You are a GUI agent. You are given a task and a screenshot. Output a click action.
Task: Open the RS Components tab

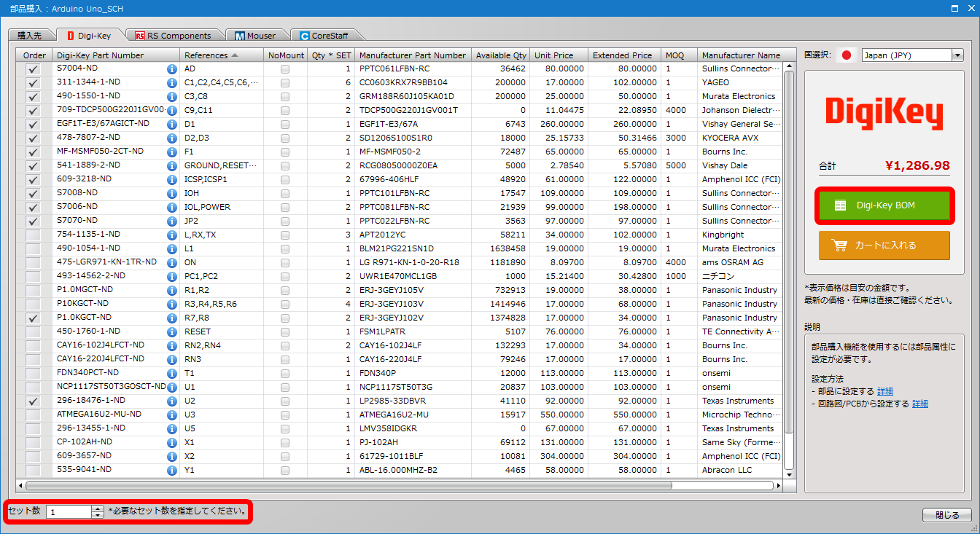(x=173, y=35)
